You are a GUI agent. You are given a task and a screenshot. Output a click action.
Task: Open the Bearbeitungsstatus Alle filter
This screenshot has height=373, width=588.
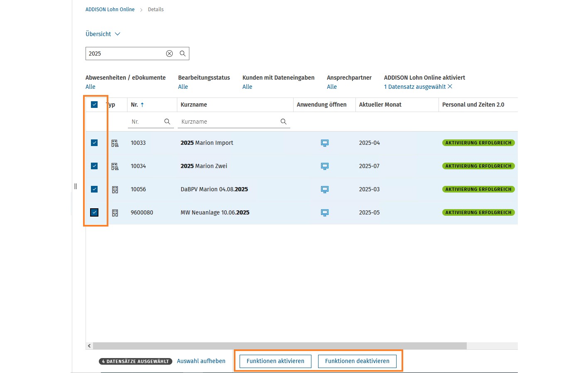point(183,87)
